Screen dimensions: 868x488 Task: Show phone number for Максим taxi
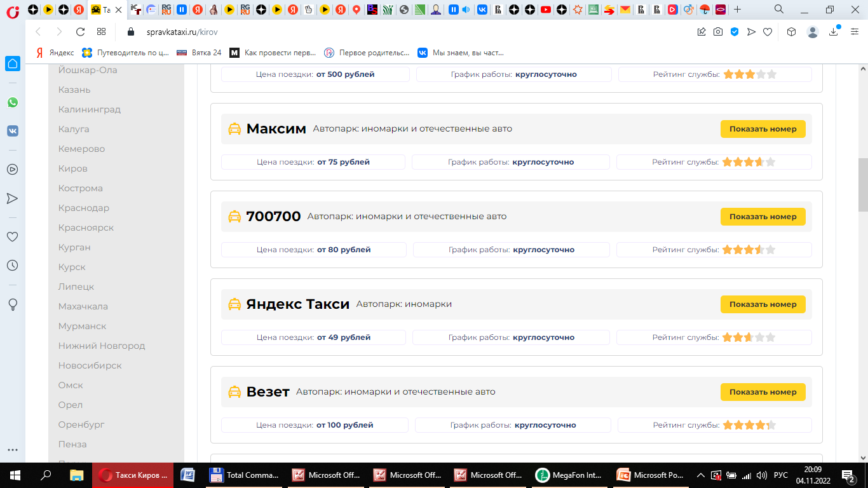[x=763, y=129]
